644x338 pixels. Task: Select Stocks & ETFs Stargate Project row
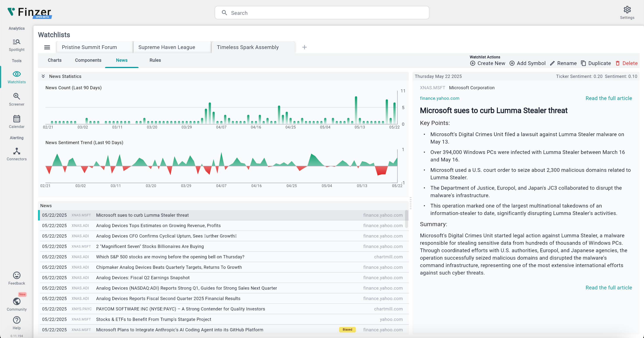(224, 319)
